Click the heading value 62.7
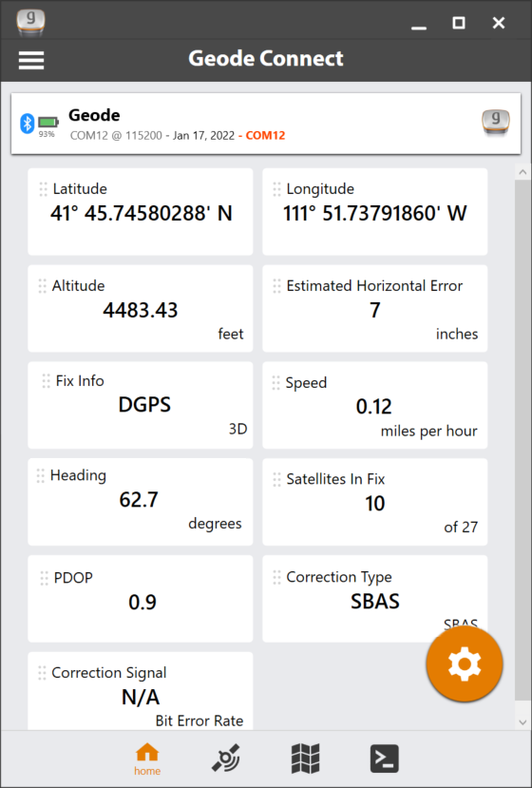This screenshot has height=788, width=532. [x=139, y=500]
